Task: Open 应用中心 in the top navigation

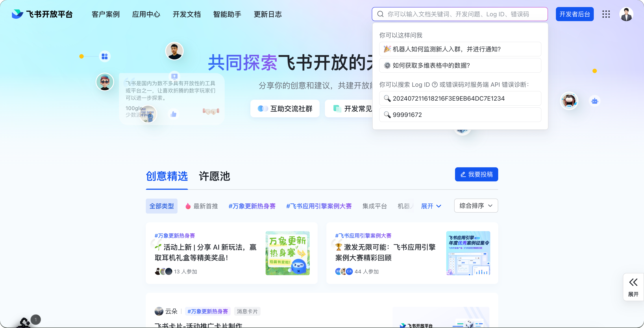Action: tap(146, 14)
